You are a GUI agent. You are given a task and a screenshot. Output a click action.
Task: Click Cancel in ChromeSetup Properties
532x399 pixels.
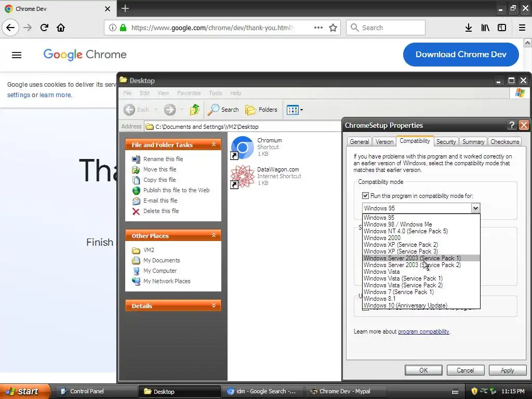click(x=465, y=370)
